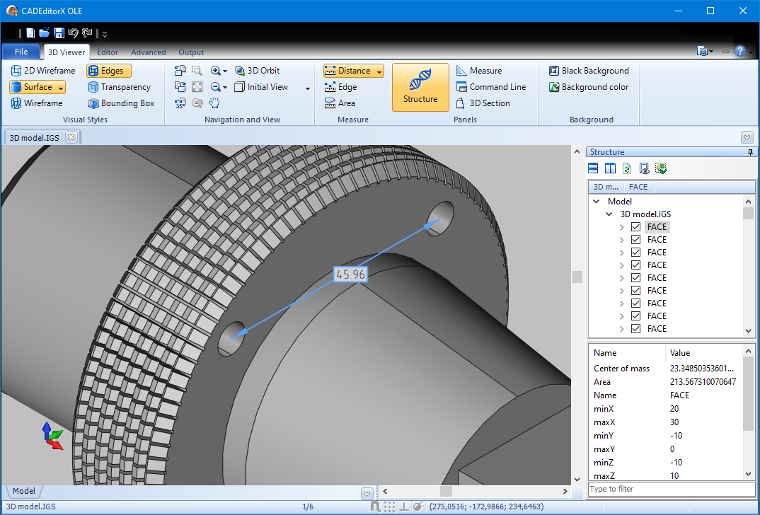Click the Open file folder icon
Image resolution: width=760 pixels, height=515 pixels.
pyautogui.click(x=44, y=33)
